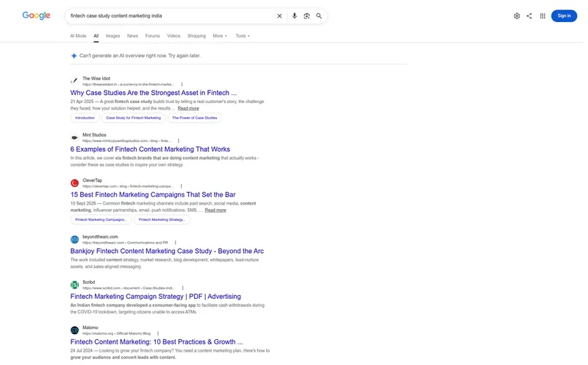Screen dimensions: 588x365
Task: Open options menu for CleverTap result
Action: [181, 186]
